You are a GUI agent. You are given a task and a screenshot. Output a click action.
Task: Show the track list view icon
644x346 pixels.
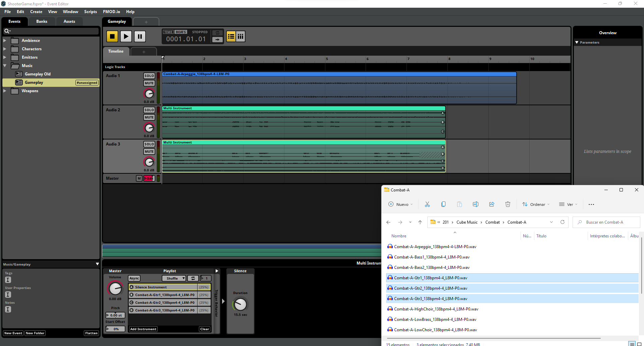(231, 36)
